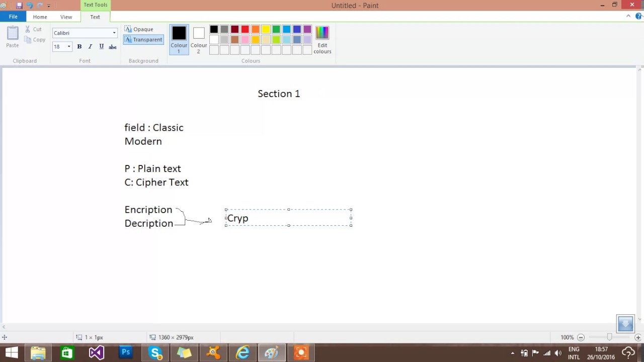Click the 'Encription' word on canvas

[148, 210]
